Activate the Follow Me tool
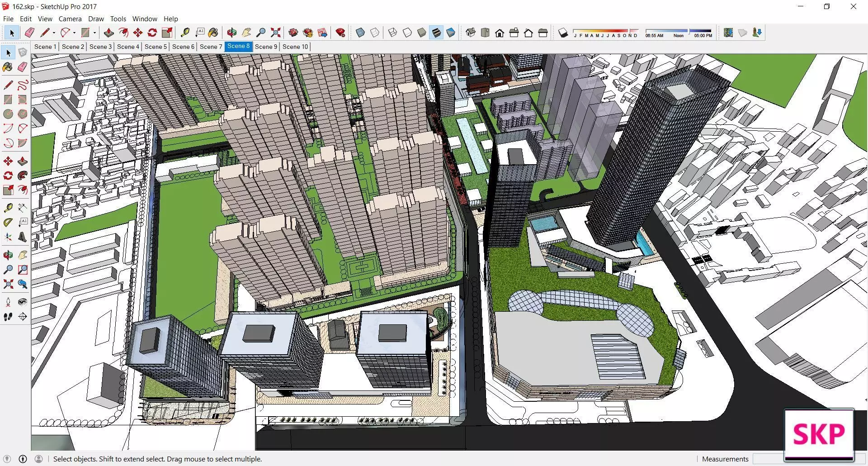Image resolution: width=868 pixels, height=466 pixels. (x=23, y=176)
